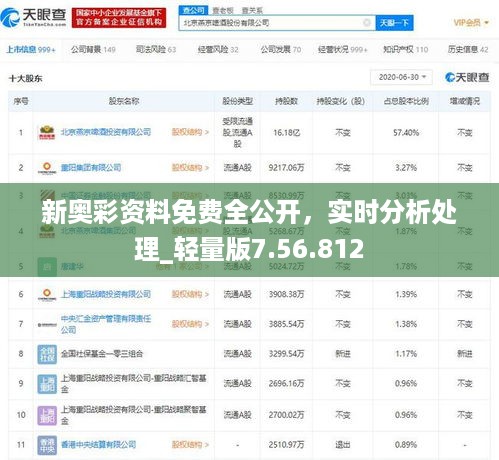The width and height of the screenshot is (499, 460).
Task: Click the 2696.16万 holding value
Action: tap(286, 383)
